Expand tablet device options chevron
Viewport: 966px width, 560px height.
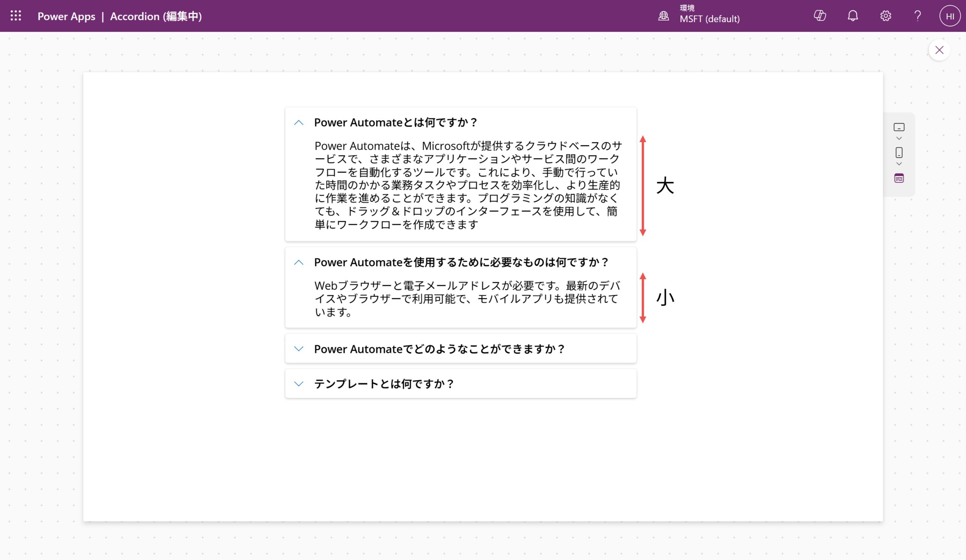pyautogui.click(x=899, y=138)
